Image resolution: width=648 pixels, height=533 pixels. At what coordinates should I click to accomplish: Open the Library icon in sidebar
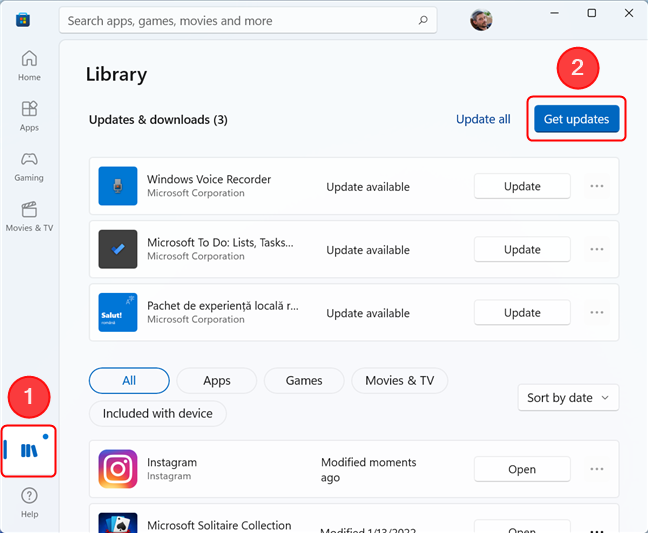click(29, 450)
